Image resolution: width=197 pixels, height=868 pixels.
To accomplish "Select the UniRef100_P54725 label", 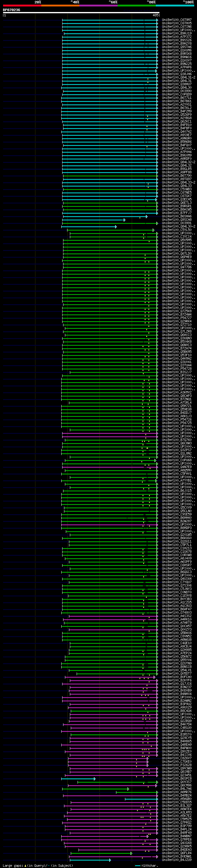I will [176, 423].
